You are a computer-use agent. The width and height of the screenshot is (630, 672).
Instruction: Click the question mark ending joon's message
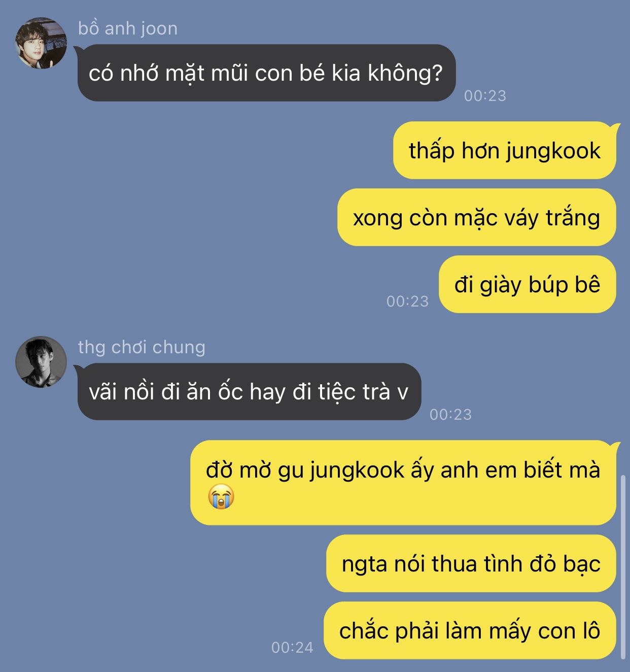pos(437,74)
